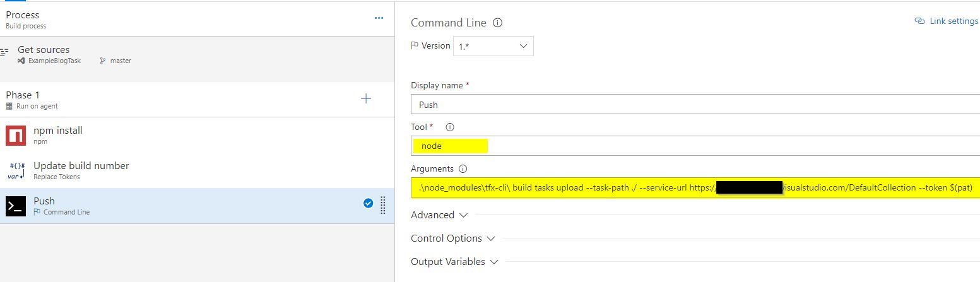Click the info icon next to Arguments

click(x=463, y=169)
